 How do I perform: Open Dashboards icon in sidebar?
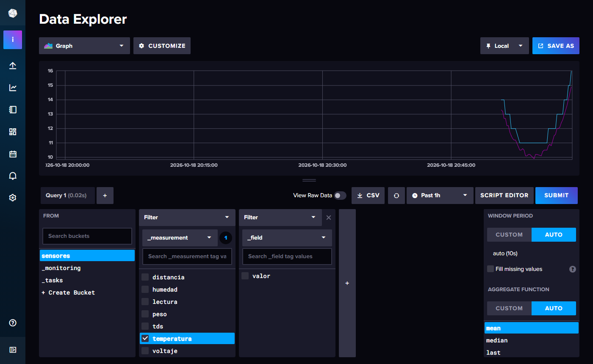coord(13,132)
